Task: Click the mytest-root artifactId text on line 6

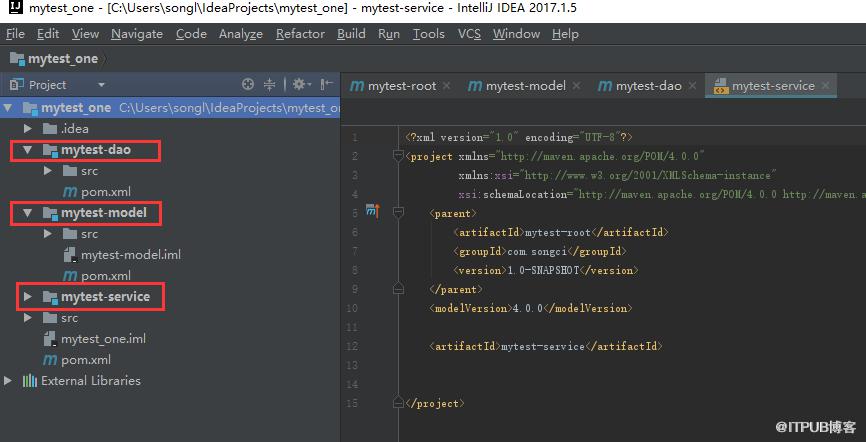Action: [557, 233]
